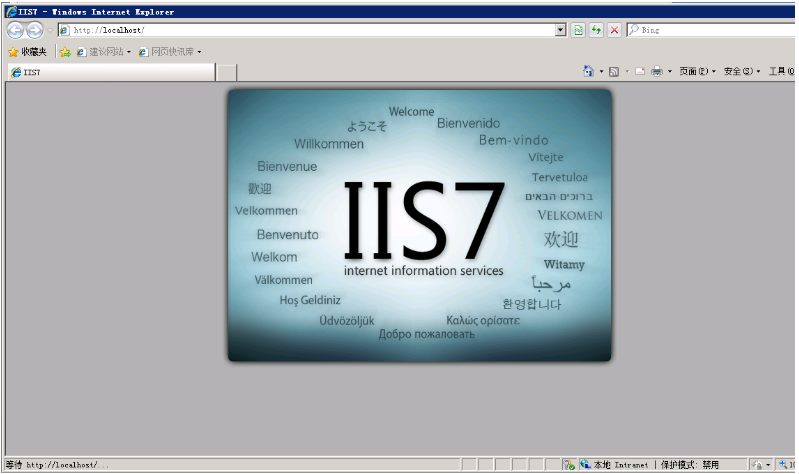Expand the feeds dropdown arrow
Viewport: 799px width, 474px height.
627,71
